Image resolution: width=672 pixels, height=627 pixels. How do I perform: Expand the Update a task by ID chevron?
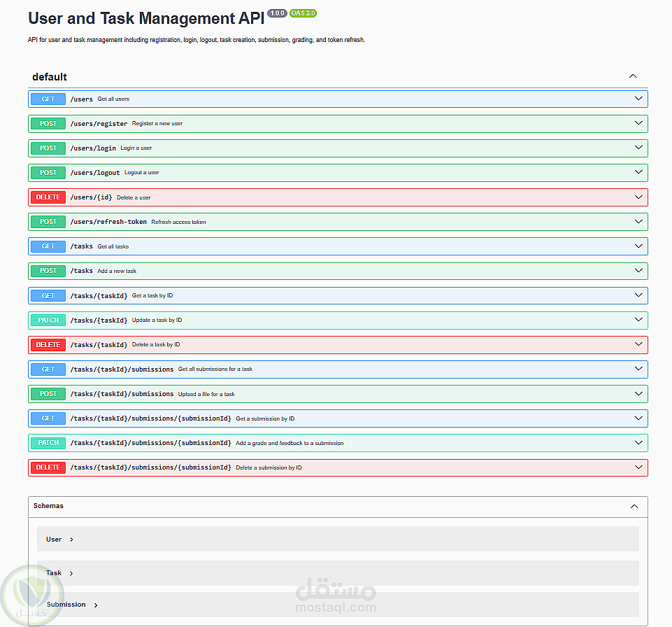[638, 320]
